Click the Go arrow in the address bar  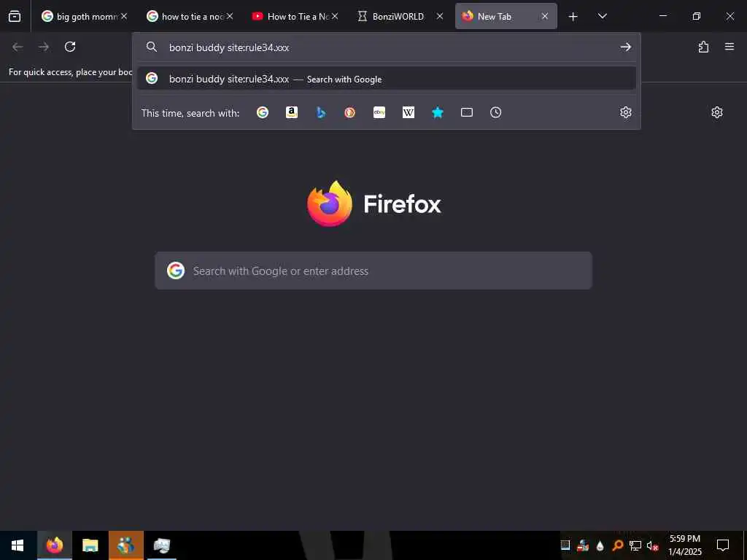625,47
